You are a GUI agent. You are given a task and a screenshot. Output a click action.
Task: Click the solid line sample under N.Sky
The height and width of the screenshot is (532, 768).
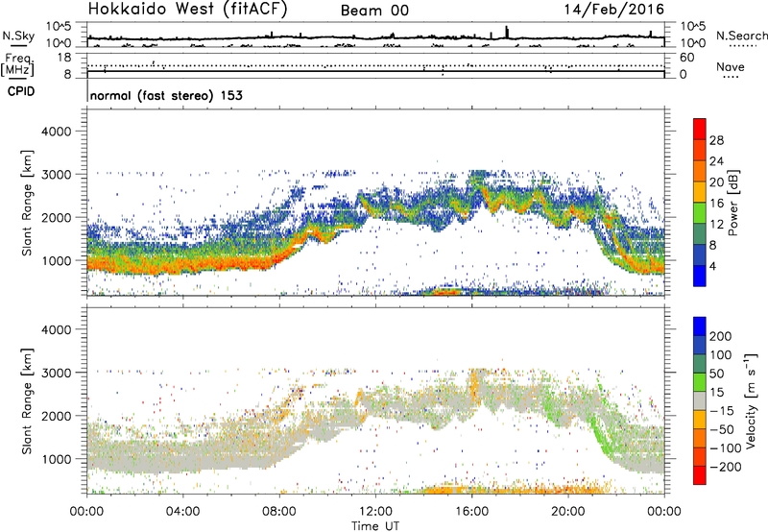tap(18, 45)
